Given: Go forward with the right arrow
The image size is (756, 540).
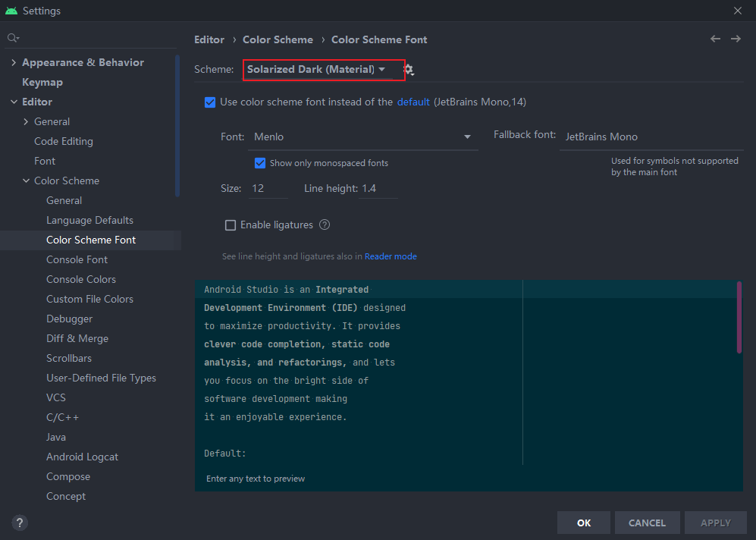Looking at the screenshot, I should point(736,39).
